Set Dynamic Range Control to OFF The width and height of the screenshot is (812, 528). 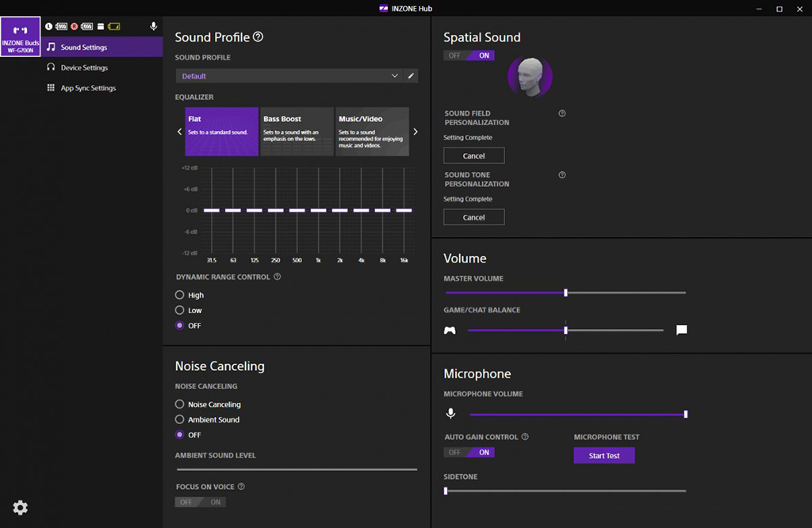[x=180, y=326]
